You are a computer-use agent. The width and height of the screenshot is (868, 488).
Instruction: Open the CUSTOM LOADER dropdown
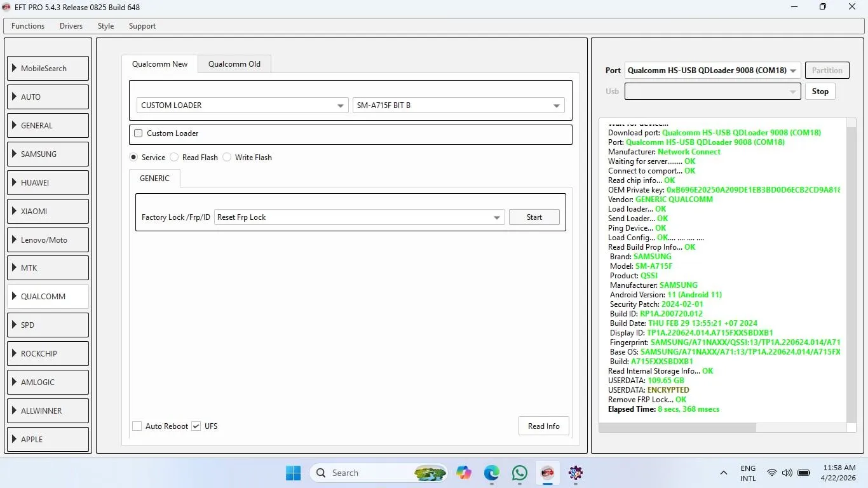point(242,105)
